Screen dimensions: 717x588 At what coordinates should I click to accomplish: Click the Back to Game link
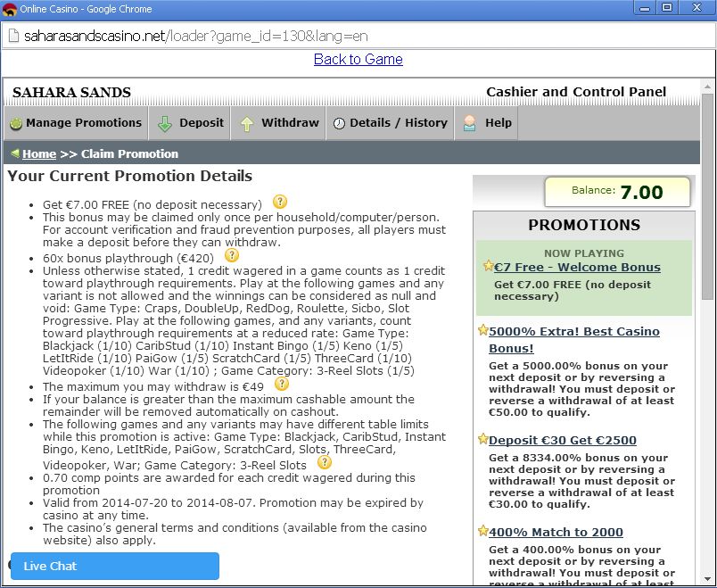tap(358, 59)
